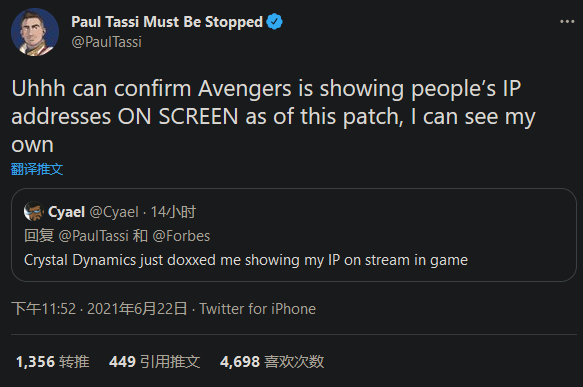View the 449 引用推文 quote tweets
This screenshot has width=583, height=387.
(x=154, y=361)
